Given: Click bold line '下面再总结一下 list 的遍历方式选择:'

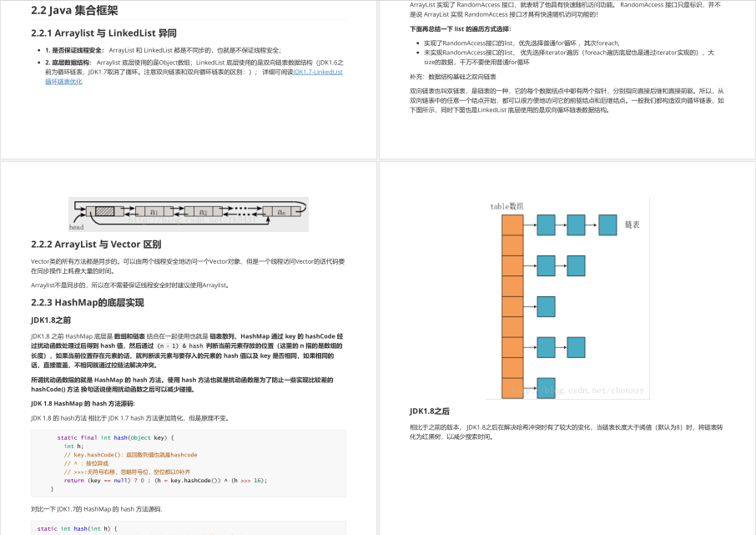Looking at the screenshot, I should tap(460, 29).
